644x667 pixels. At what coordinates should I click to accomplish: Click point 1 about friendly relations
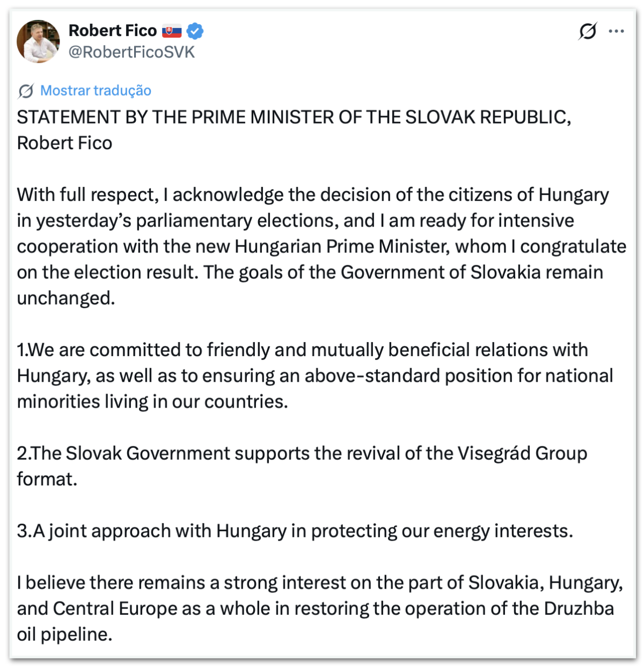[302, 350]
